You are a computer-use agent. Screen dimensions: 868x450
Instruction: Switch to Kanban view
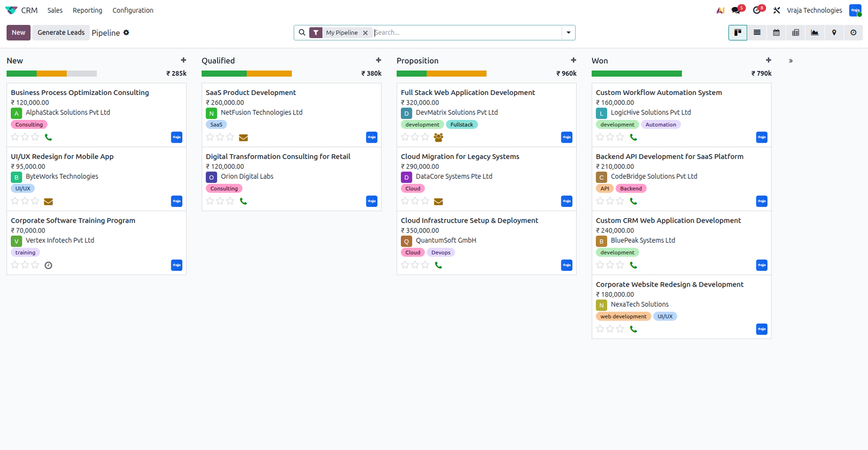[x=738, y=33]
